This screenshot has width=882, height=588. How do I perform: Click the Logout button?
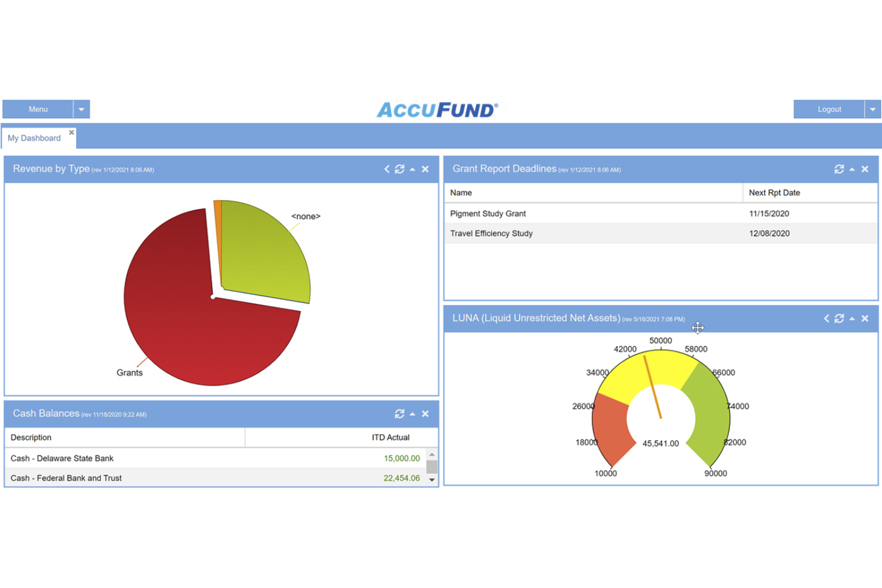(830, 109)
